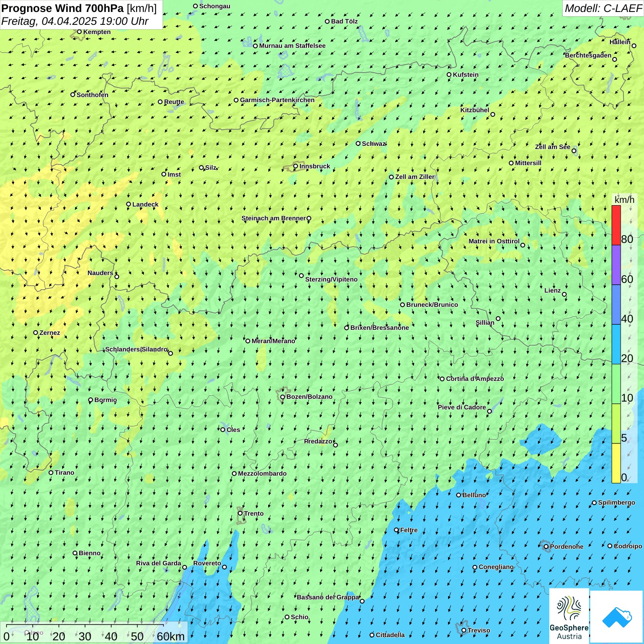Click the Nauders label
Screen dimensions: 644x644
(100, 273)
